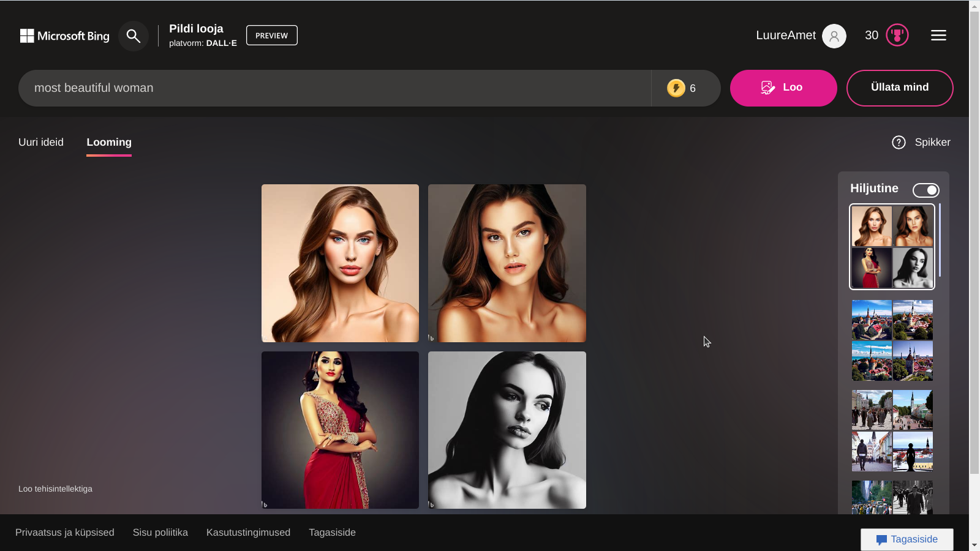Screen dimensions: 980x551
Task: Click the footer Tagasiside link
Action: click(332, 533)
